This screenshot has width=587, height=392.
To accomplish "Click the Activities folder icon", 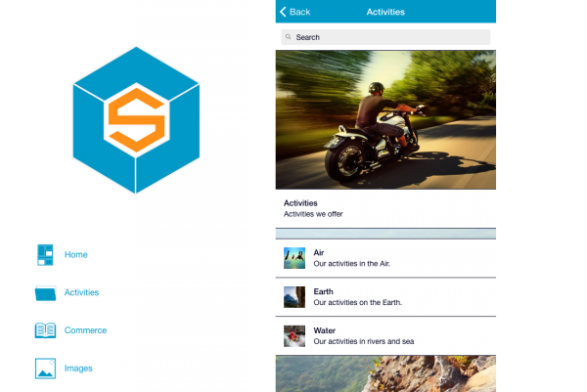I will (x=45, y=293).
